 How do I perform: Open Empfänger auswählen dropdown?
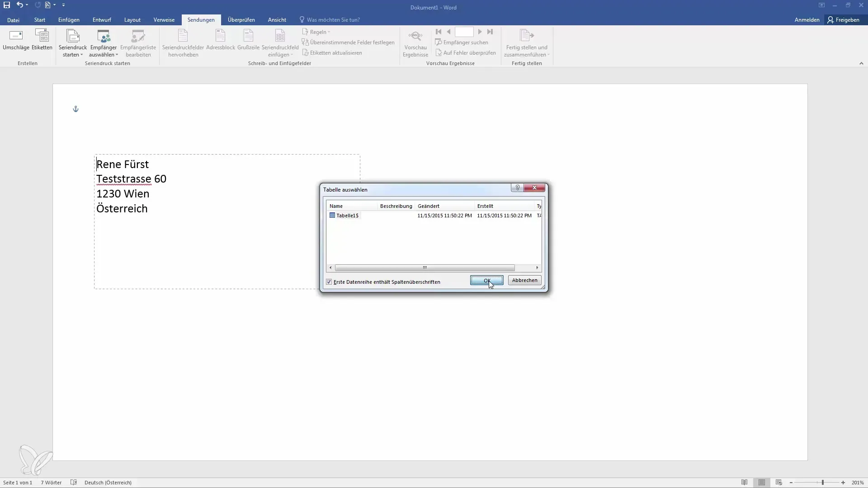pyautogui.click(x=104, y=43)
